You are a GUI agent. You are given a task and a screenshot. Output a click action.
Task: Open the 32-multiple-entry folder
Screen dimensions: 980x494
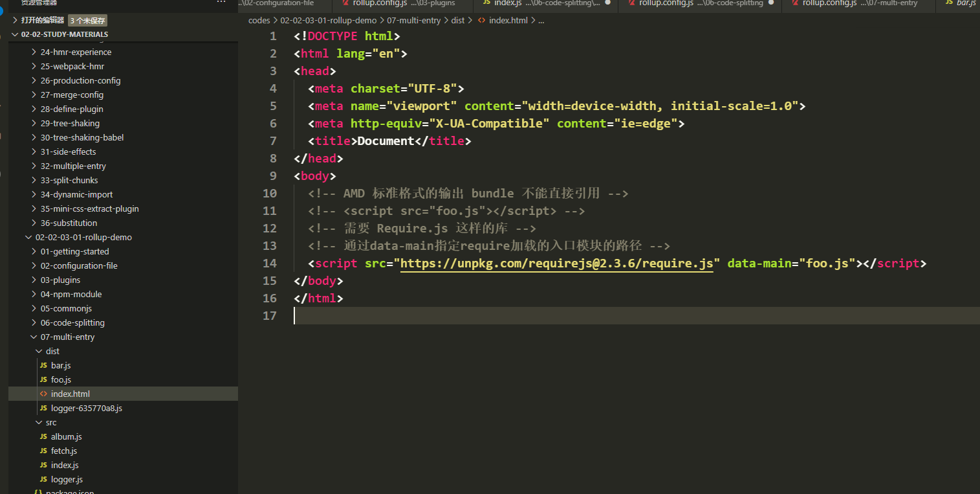73,166
